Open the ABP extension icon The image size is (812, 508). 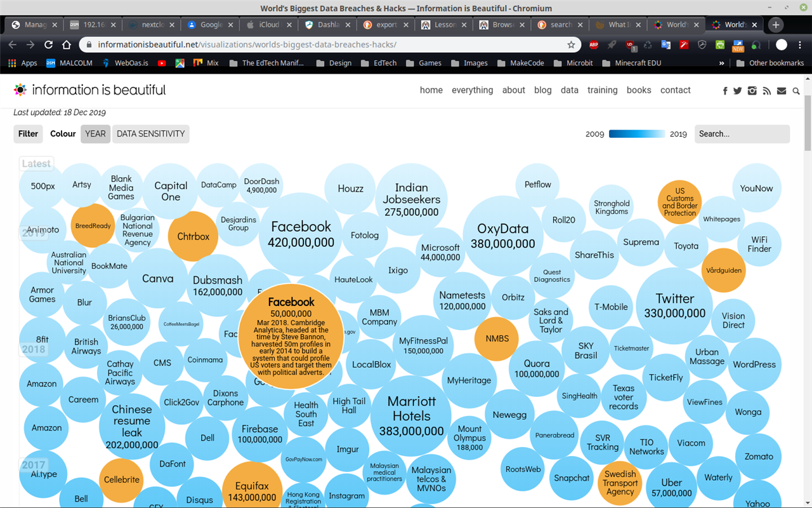coord(594,45)
